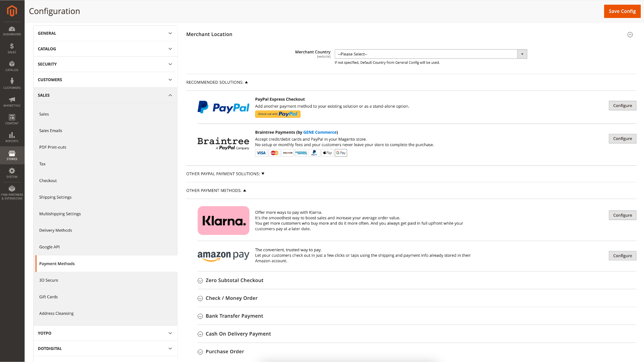
Task: Expand Zero Subtotal Checkout section
Action: click(x=231, y=280)
